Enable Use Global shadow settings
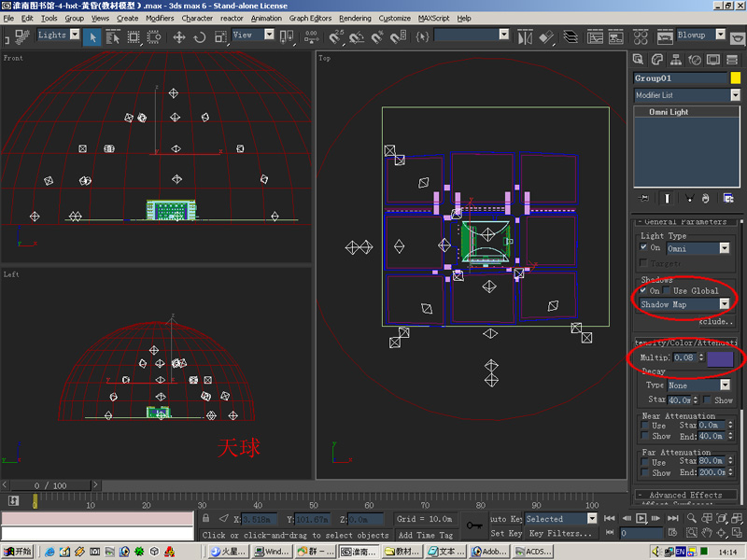The image size is (747, 560). [x=667, y=290]
